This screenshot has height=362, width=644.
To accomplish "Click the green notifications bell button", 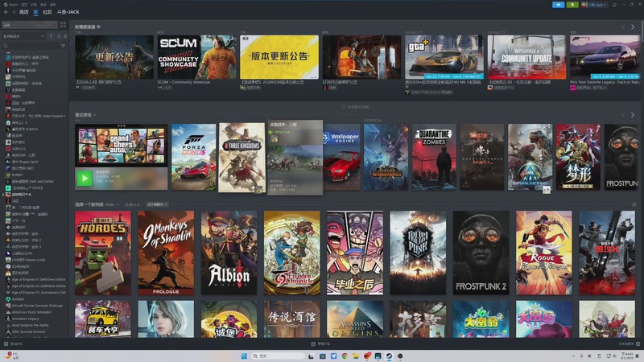I will click(572, 5).
